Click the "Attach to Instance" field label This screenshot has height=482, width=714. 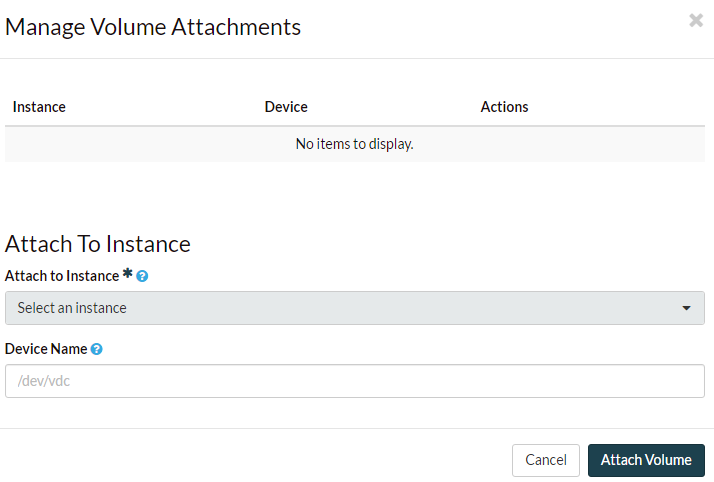pyautogui.click(x=62, y=275)
